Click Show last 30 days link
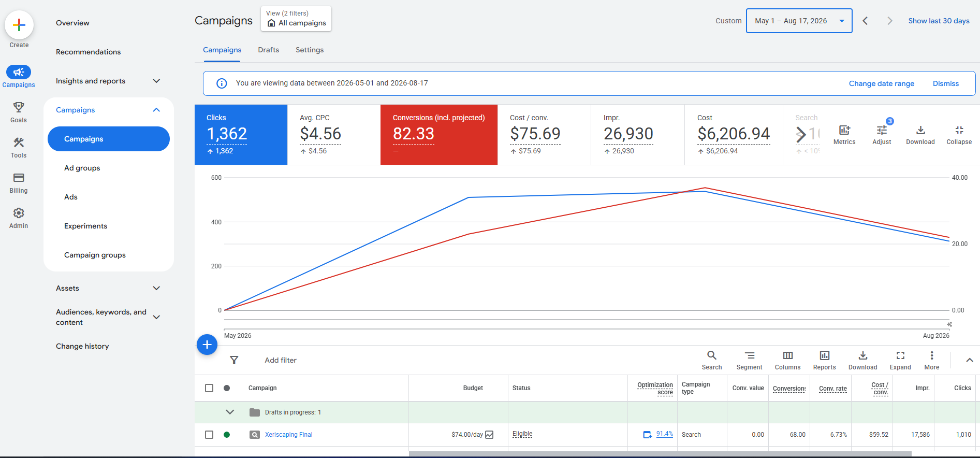 coord(939,21)
